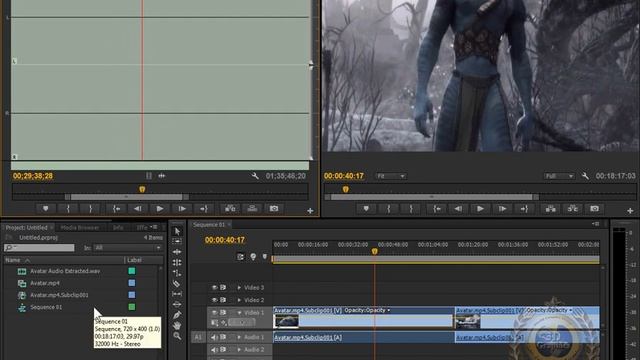The height and width of the screenshot is (360, 640).
Task: Select Sequence 01 timeline tab
Action: (210, 224)
